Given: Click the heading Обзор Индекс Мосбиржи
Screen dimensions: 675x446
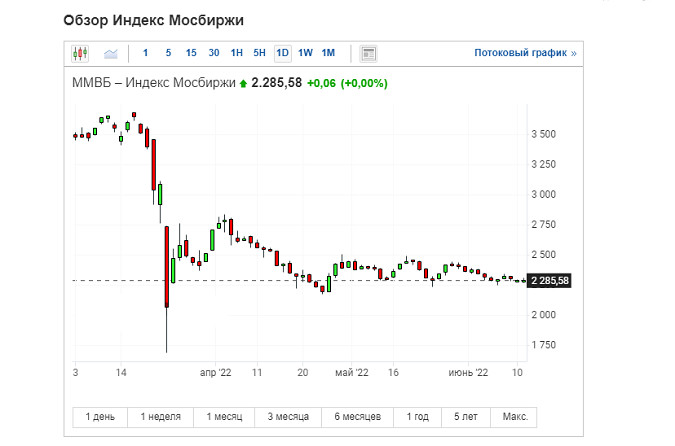Looking at the screenshot, I should click(x=153, y=20).
